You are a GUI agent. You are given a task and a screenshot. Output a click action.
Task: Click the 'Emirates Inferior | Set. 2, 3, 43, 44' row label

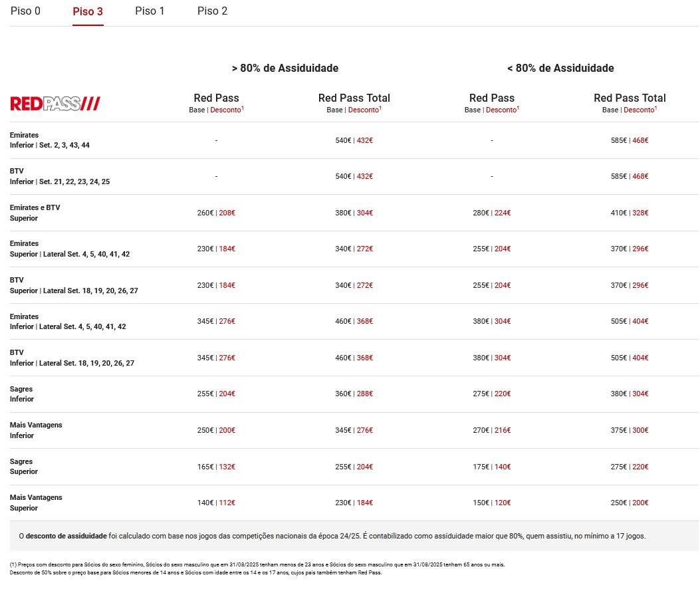pos(50,140)
